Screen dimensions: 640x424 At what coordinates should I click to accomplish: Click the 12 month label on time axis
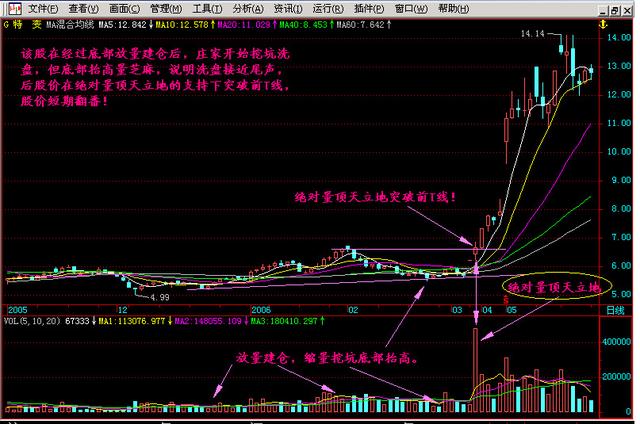(122, 310)
